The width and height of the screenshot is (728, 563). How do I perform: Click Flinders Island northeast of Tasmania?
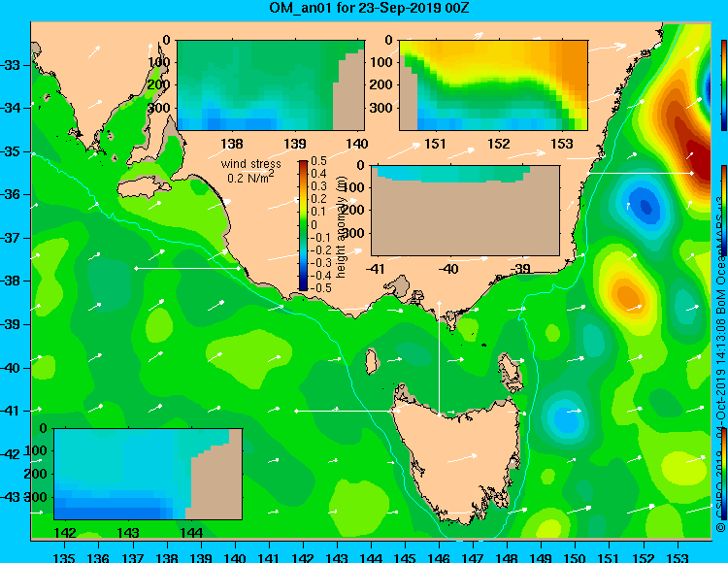[510, 372]
